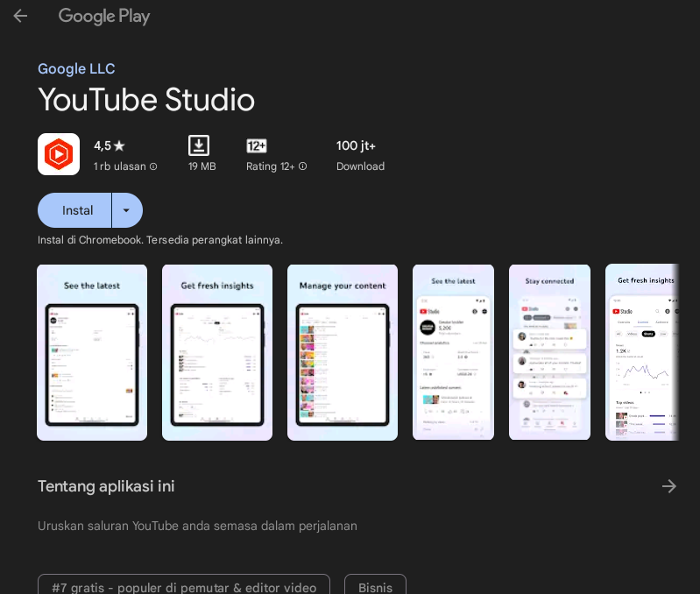This screenshot has width=700, height=594.
Task: Open the tablet 'Get fresh insights' screenshot
Action: pyautogui.click(x=217, y=352)
